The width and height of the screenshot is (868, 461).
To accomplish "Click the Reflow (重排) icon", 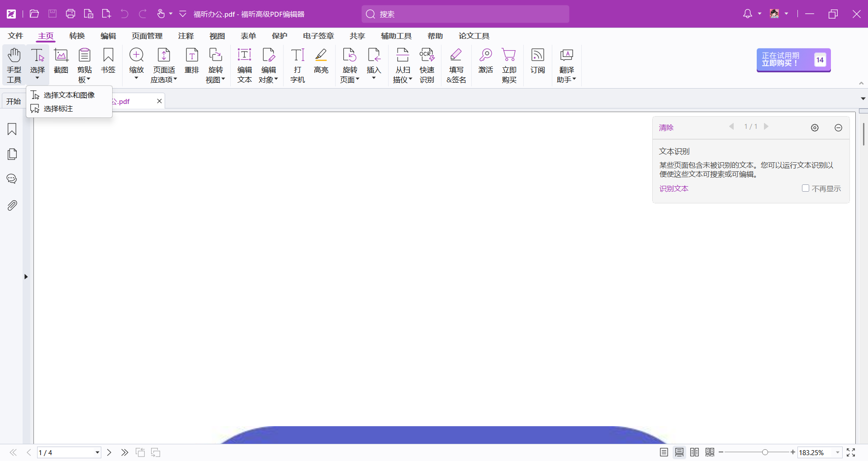I will [x=192, y=61].
